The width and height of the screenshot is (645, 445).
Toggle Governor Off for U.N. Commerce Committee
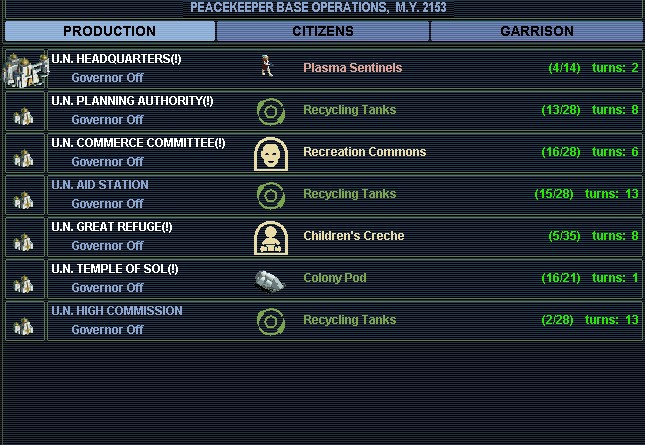click(107, 161)
